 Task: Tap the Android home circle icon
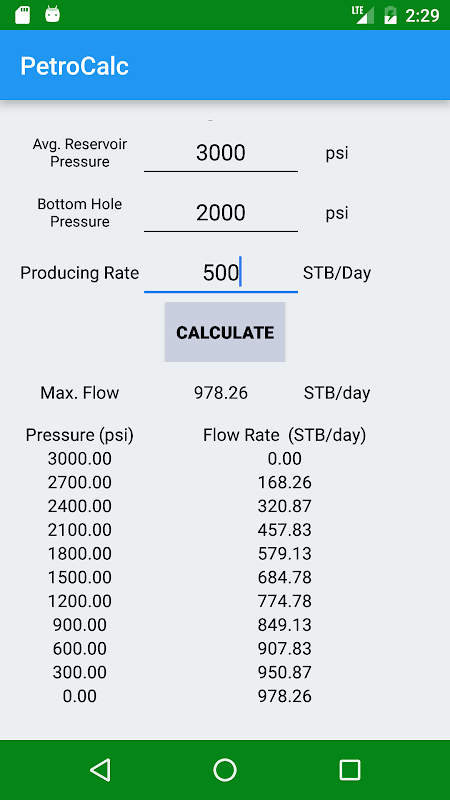point(225,769)
